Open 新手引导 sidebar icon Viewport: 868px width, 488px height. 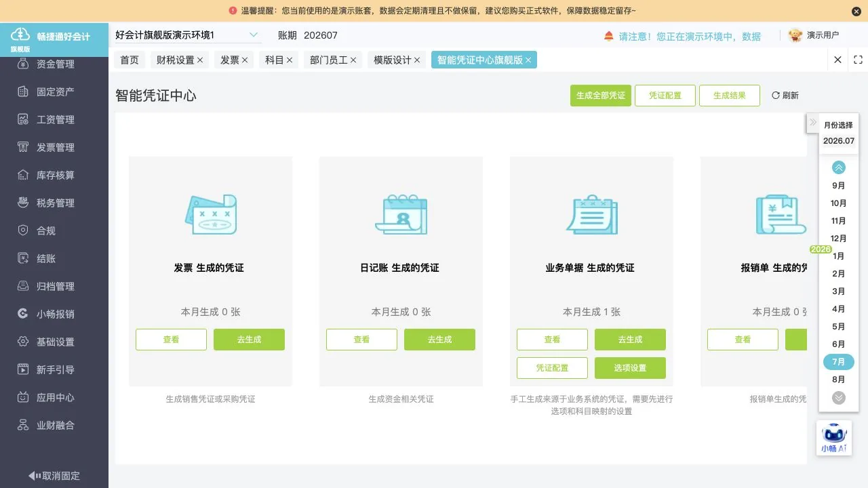pyautogui.click(x=22, y=369)
